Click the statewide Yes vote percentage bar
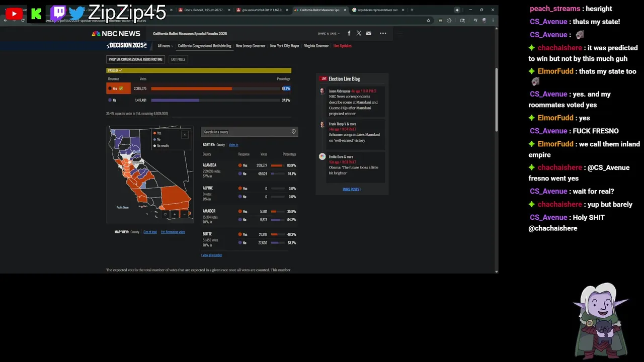This screenshot has height=362, width=644. [215, 88]
